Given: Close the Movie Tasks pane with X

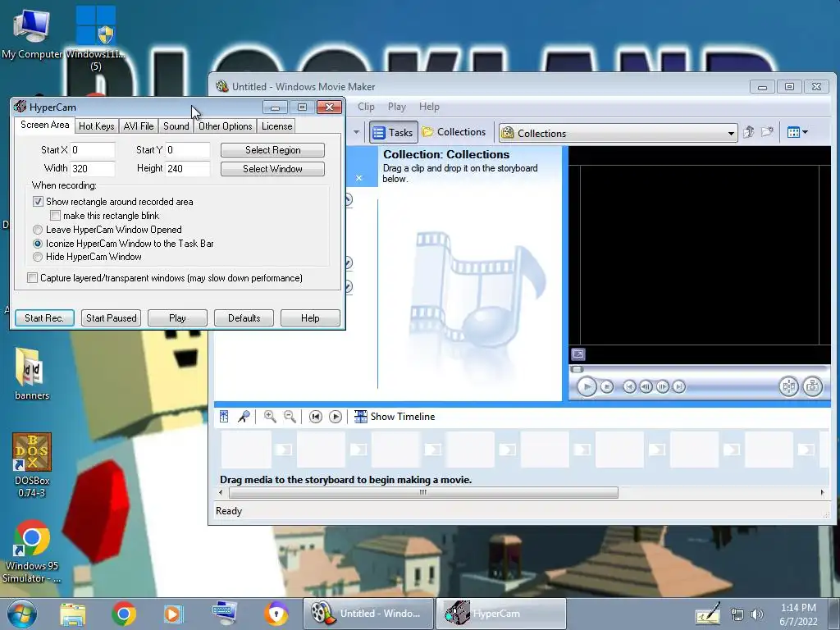Looking at the screenshot, I should 359,178.
